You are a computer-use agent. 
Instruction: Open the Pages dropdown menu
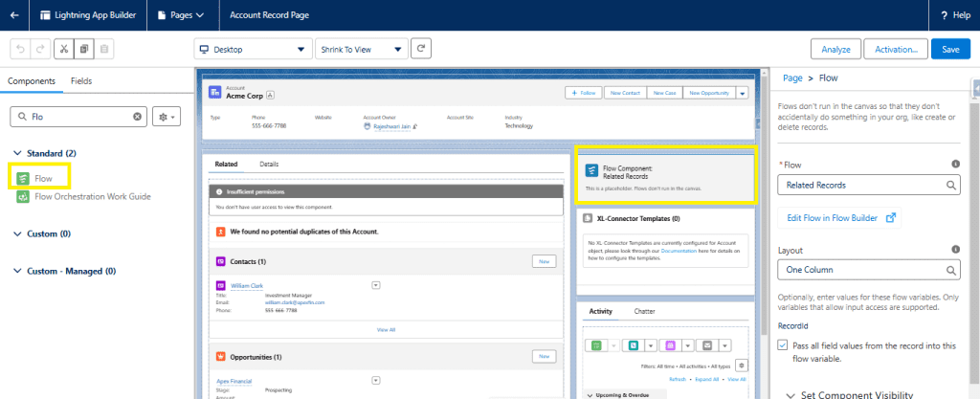coord(182,15)
